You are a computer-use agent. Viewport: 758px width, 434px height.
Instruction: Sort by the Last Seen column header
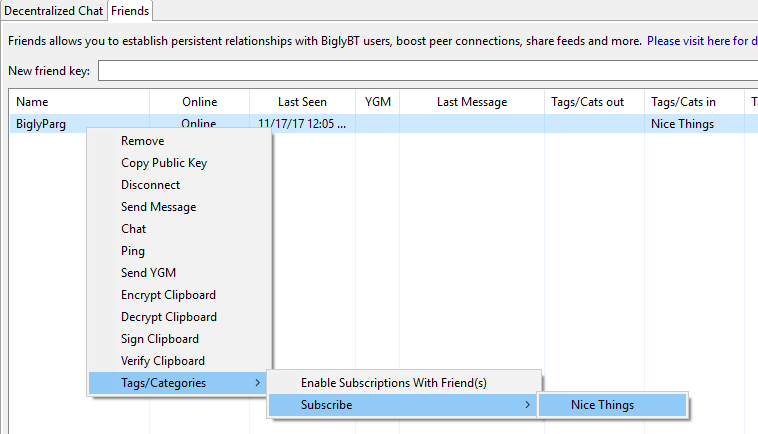click(x=302, y=102)
